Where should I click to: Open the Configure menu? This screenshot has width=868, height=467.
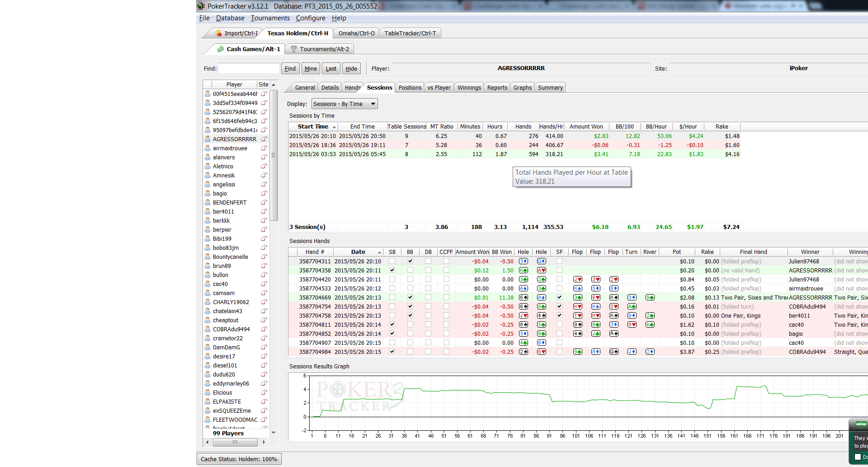coord(311,18)
